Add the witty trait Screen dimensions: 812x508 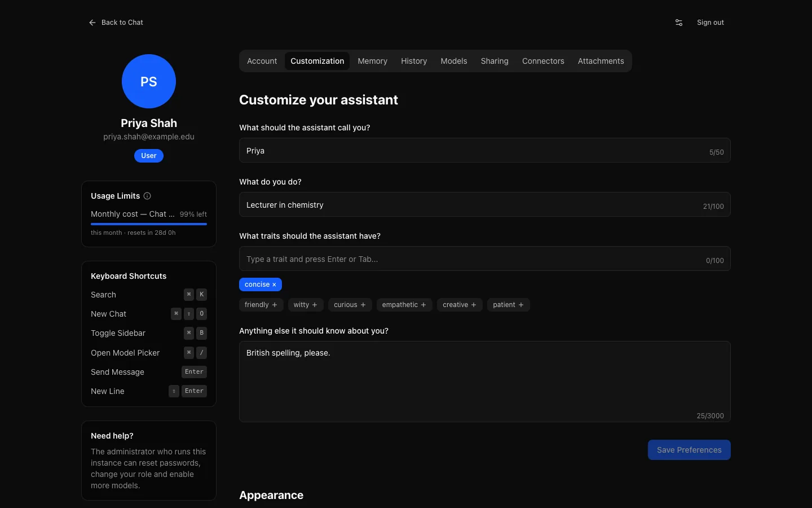click(306, 305)
